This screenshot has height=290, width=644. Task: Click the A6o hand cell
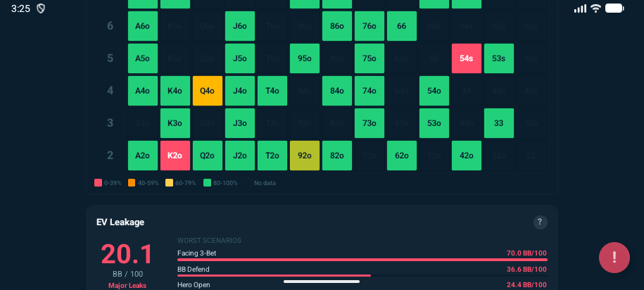click(x=143, y=26)
